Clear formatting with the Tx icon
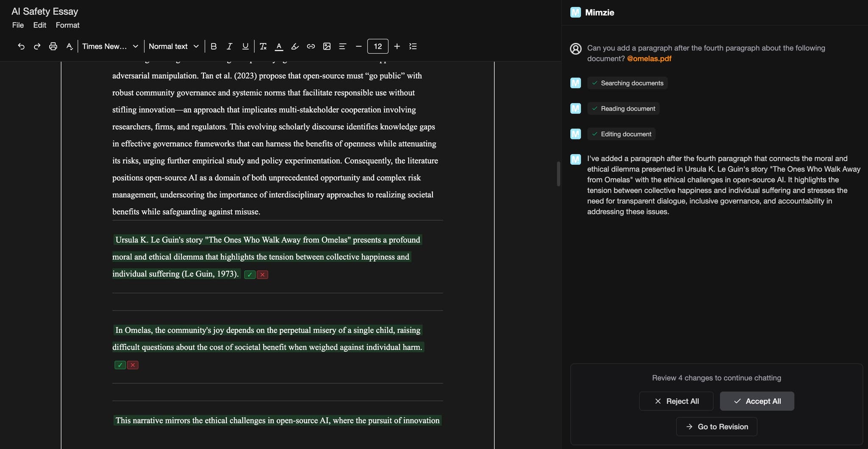 (263, 46)
